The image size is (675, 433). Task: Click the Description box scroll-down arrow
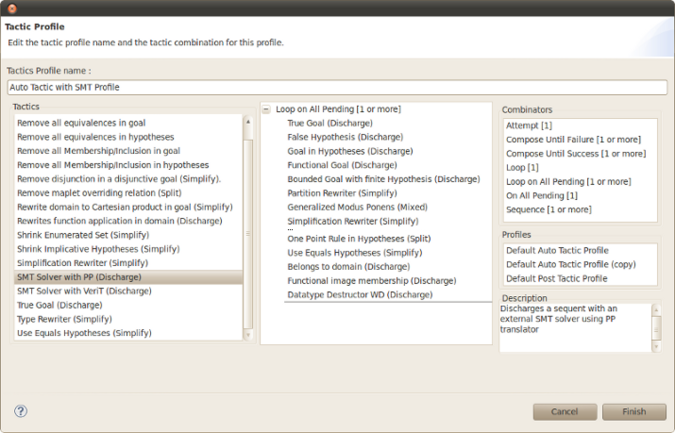pos(656,346)
